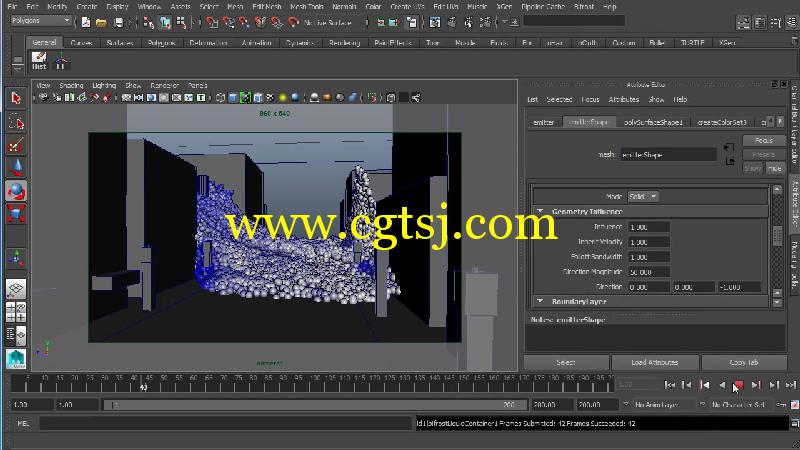Click the Save Scene disk icon
This screenshot has width=800, height=450.
[118, 22]
